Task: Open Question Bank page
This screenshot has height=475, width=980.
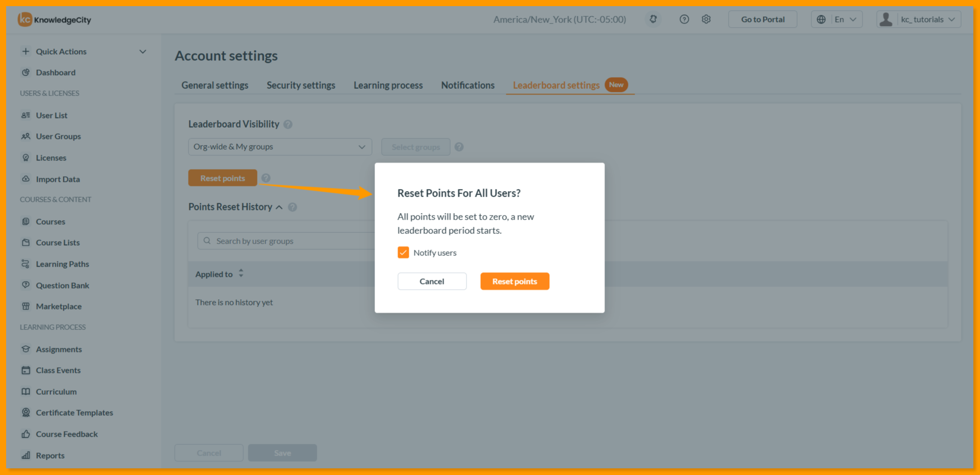Action: click(62, 286)
